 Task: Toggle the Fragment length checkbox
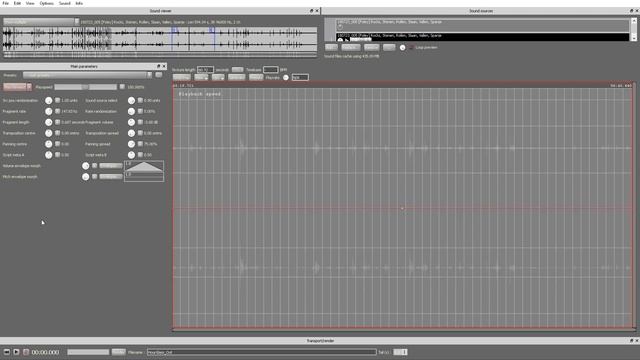[x=58, y=122]
